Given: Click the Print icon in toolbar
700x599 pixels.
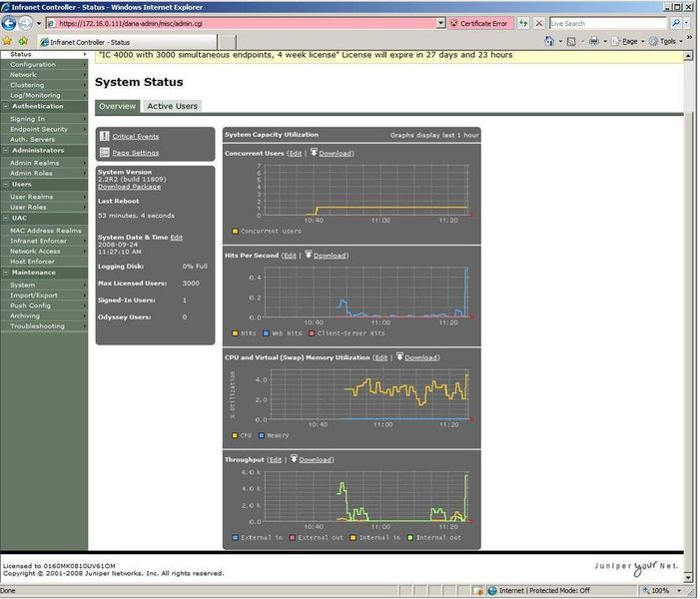Looking at the screenshot, I should tap(594, 41).
